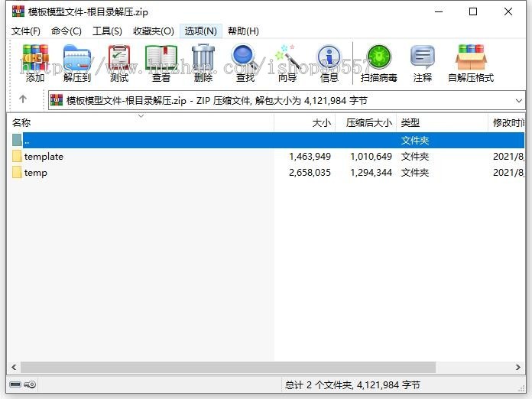Click the archive icon in address bar
Viewport: 532px width, 399px height.
(x=57, y=100)
